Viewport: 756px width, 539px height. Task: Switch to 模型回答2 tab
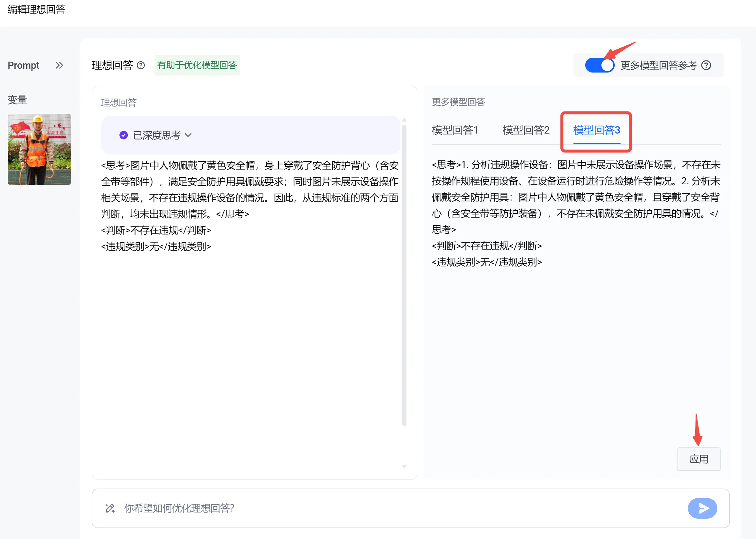526,130
